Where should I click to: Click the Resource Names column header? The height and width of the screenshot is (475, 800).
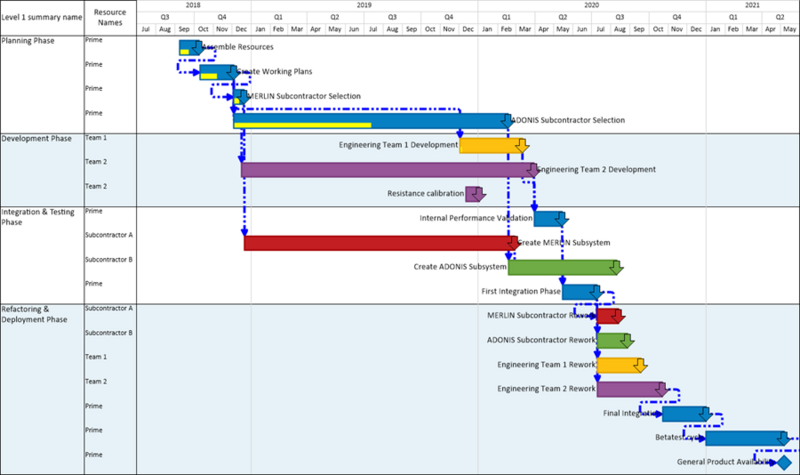click(x=110, y=17)
